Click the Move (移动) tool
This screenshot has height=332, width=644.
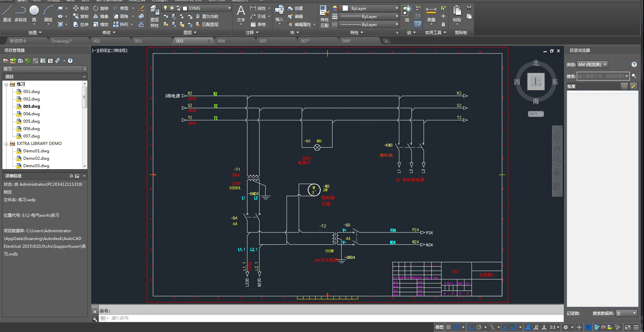(81, 8)
